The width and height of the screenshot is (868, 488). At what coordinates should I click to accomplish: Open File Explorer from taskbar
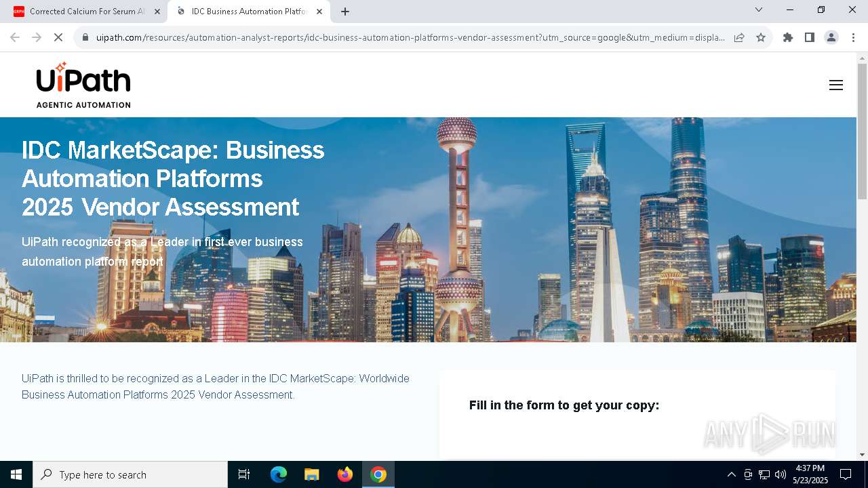[x=311, y=474]
